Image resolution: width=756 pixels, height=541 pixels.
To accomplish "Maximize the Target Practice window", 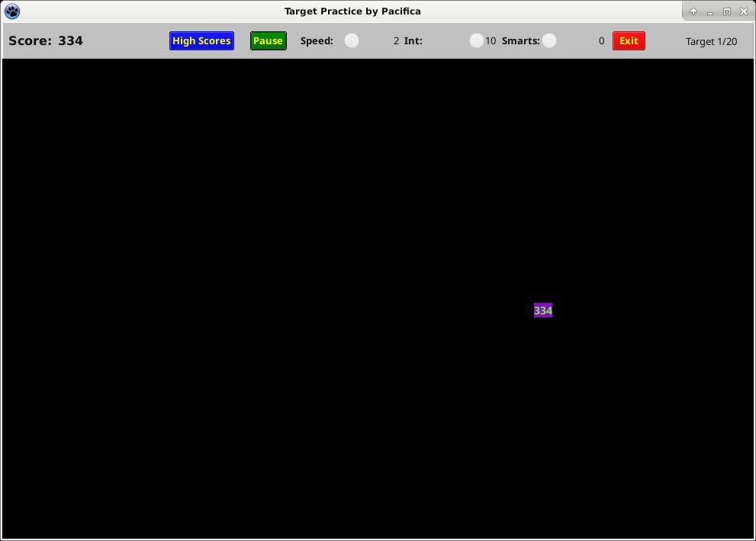I will click(x=727, y=11).
